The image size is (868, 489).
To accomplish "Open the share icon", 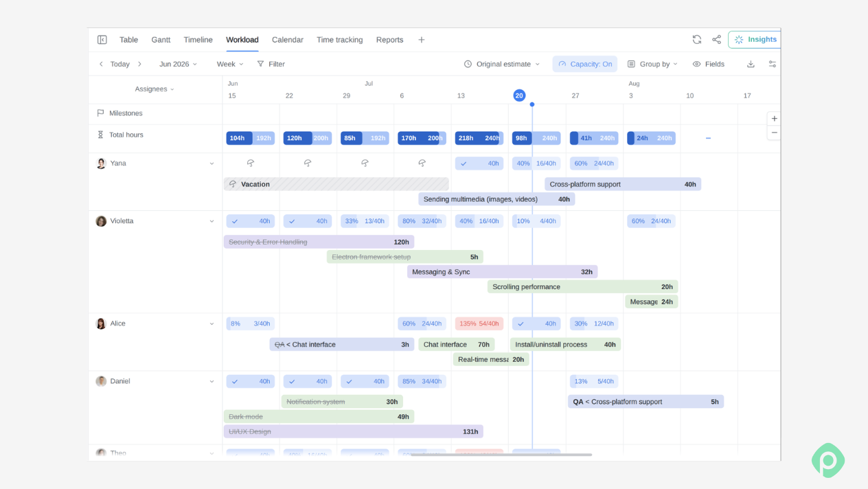I will pos(716,40).
